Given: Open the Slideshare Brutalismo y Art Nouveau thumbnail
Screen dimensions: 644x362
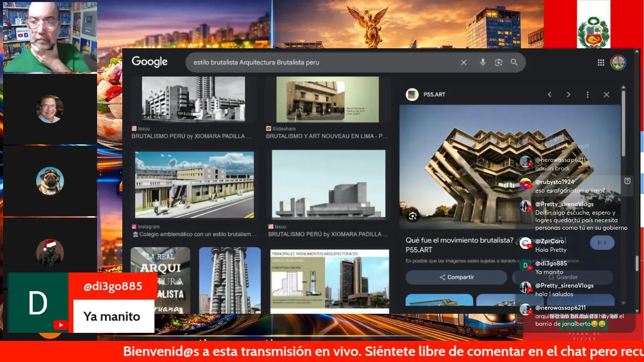Looking at the screenshot, I should tap(328, 100).
